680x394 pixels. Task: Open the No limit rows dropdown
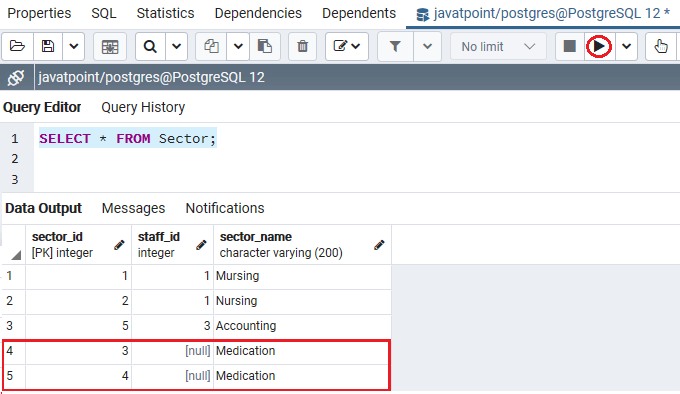pyautogui.click(x=498, y=46)
